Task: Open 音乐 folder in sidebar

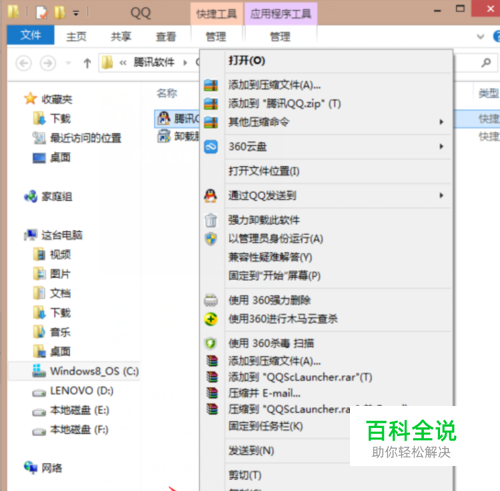Action: pyautogui.click(x=60, y=332)
